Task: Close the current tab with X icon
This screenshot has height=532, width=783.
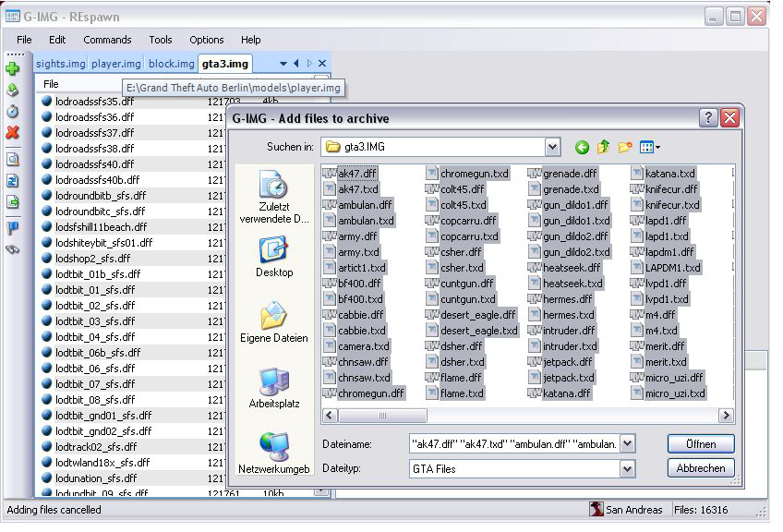Action: (322, 64)
